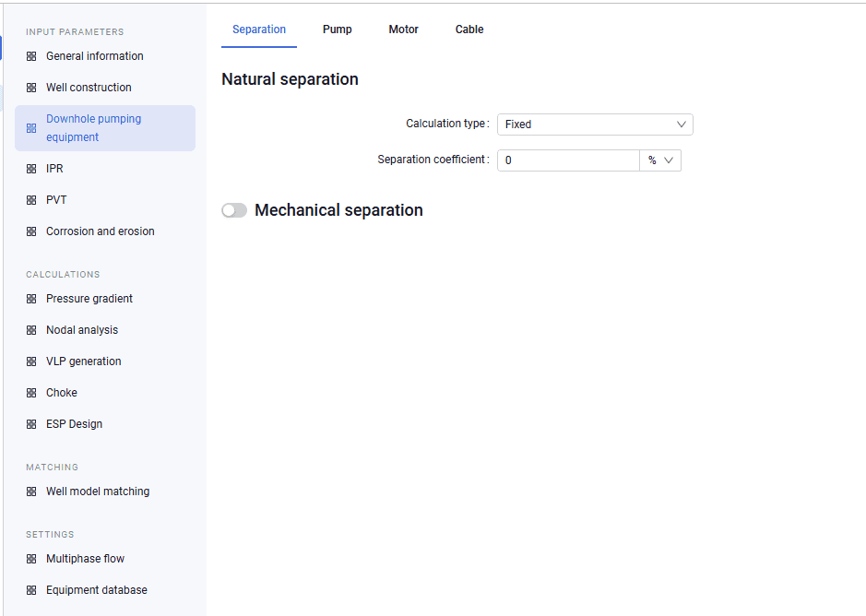866x616 pixels.
Task: Select Downhole pumping equipment menu item
Action: click(105, 128)
